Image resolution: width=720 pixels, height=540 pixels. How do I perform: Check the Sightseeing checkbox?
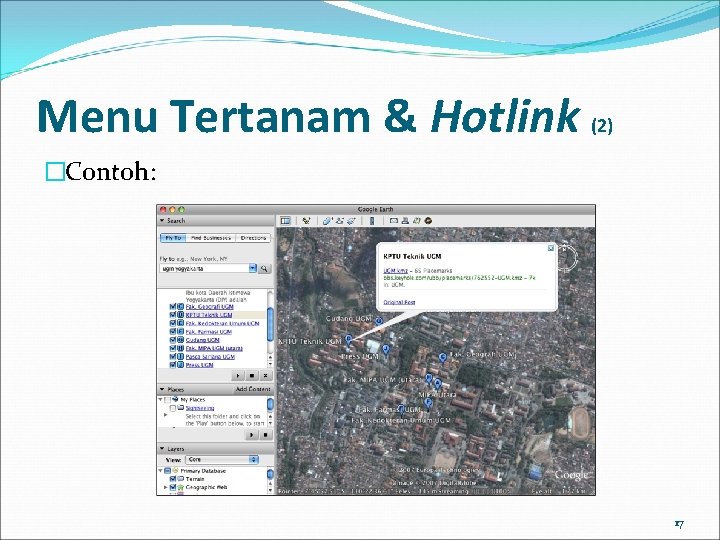point(173,408)
